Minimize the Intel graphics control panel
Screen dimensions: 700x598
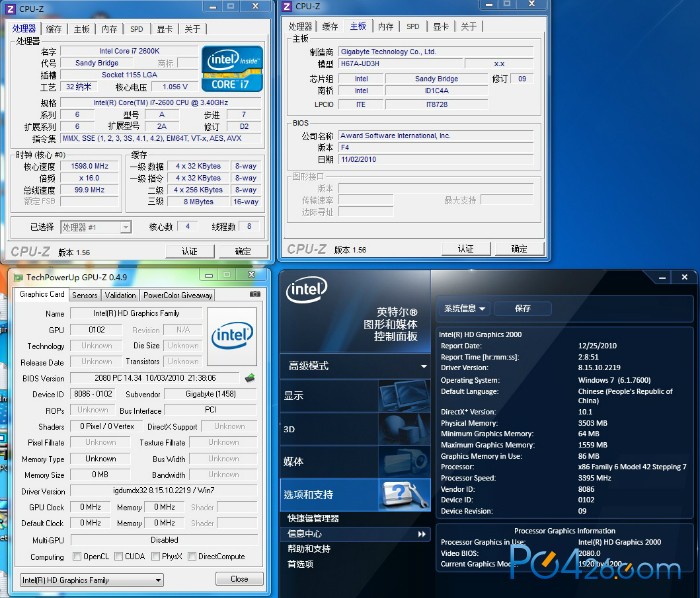tap(662, 278)
